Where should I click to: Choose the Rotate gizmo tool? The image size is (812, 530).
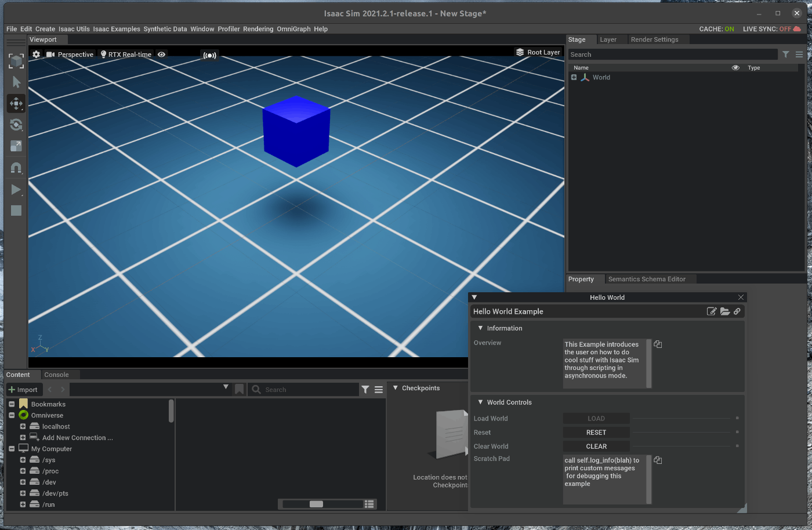[x=16, y=125]
